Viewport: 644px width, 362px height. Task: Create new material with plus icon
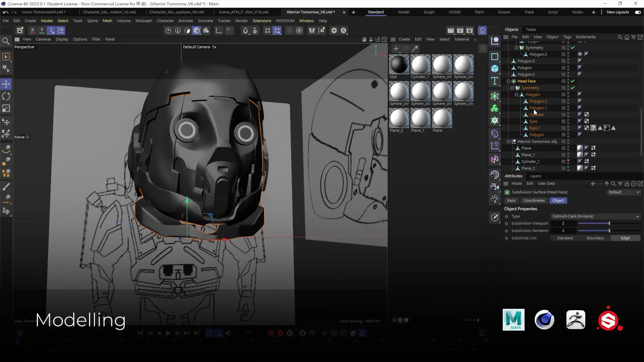coord(396,49)
